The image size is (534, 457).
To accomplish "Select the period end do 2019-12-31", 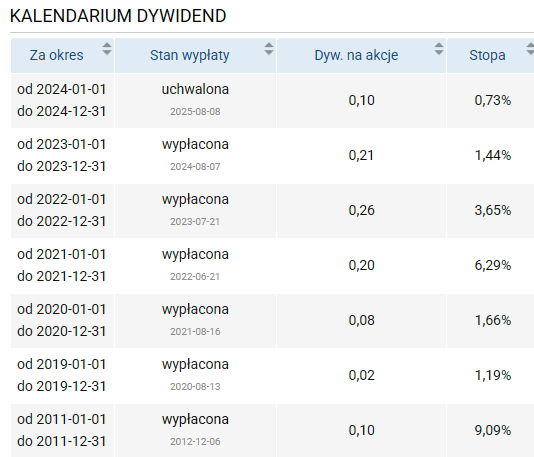I will (x=62, y=387).
